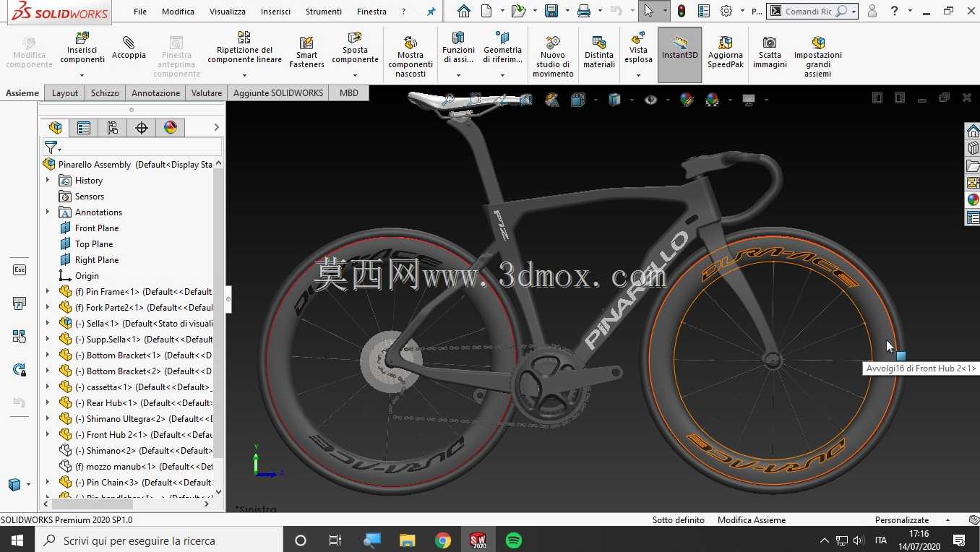Select the Sposta componente tool
Image resolution: width=980 pixels, height=552 pixels.
pos(355,48)
